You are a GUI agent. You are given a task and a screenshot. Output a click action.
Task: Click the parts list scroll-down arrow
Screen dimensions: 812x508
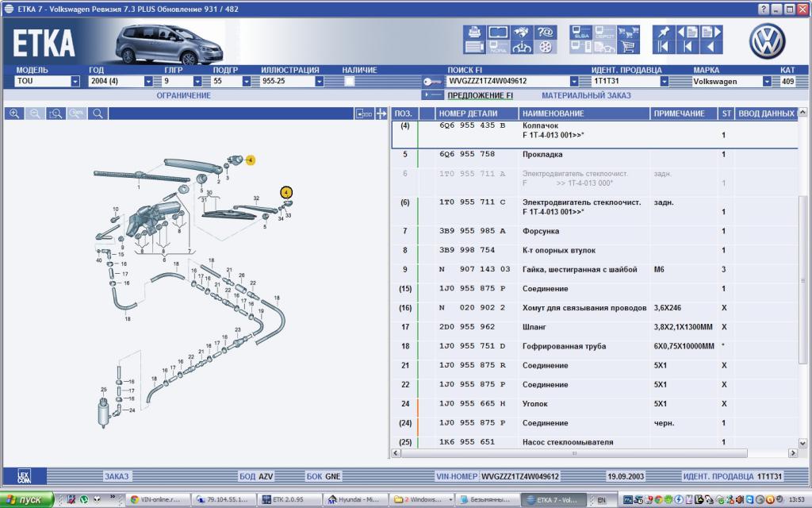(802, 444)
